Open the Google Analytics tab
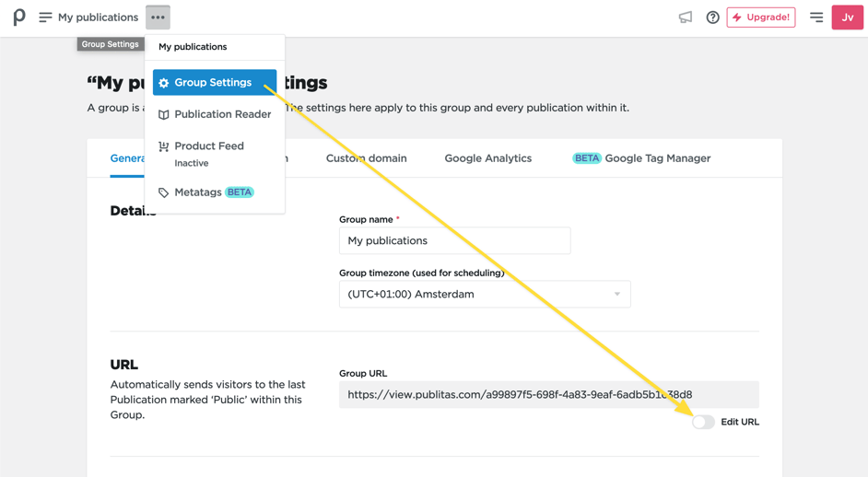The height and width of the screenshot is (477, 868). point(487,158)
